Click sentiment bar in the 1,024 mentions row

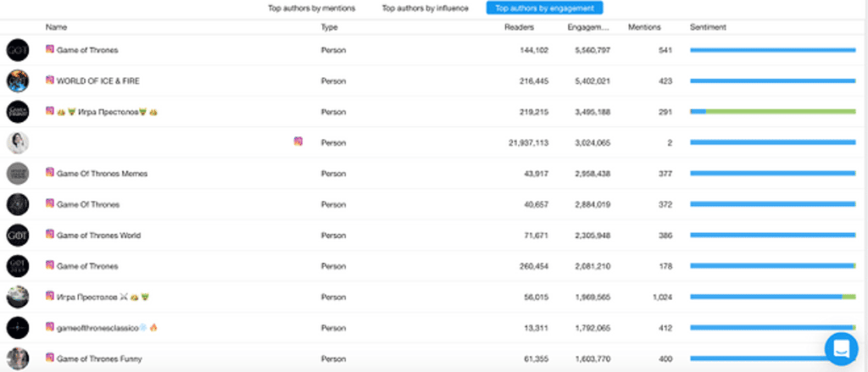coord(773,297)
